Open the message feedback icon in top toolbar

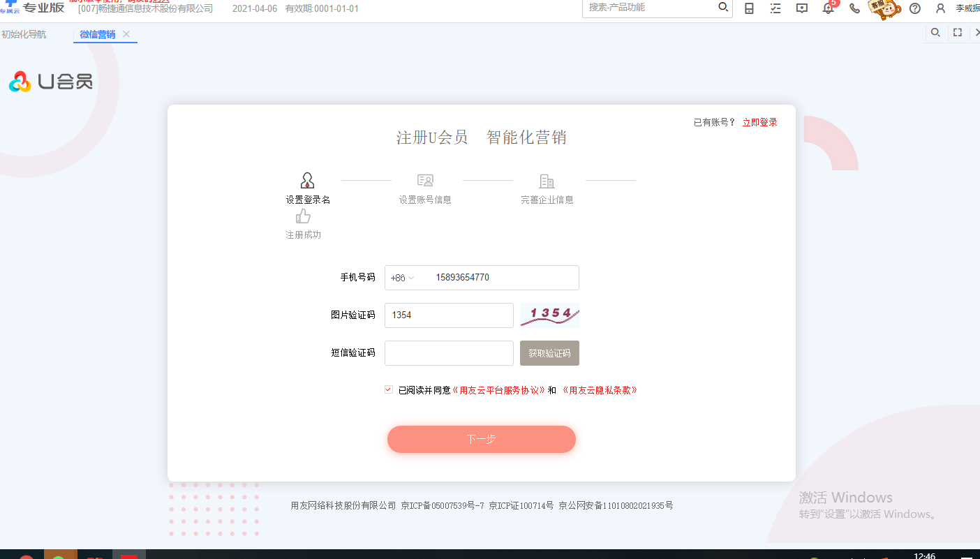coord(802,8)
